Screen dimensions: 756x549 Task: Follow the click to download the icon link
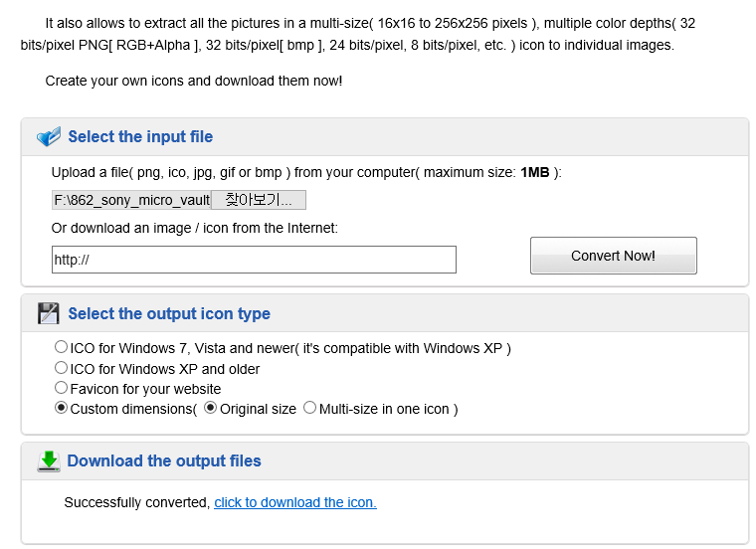[x=295, y=502]
